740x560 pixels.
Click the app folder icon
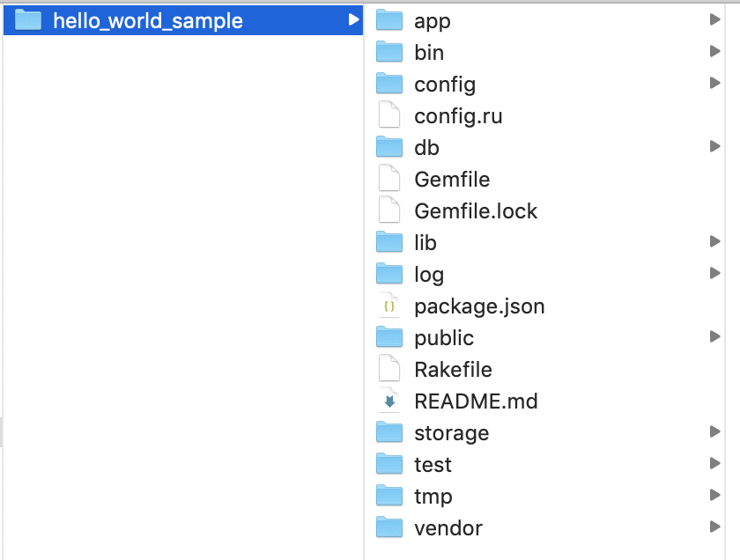tap(389, 20)
